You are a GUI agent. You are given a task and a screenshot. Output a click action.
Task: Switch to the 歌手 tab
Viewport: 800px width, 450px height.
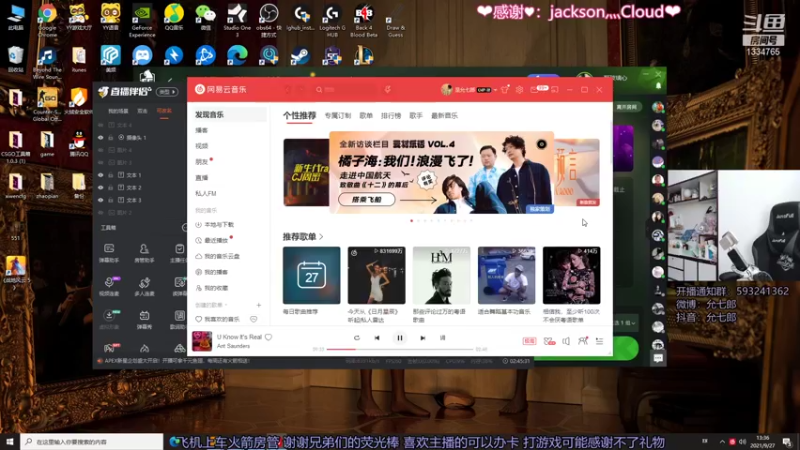tap(416, 116)
